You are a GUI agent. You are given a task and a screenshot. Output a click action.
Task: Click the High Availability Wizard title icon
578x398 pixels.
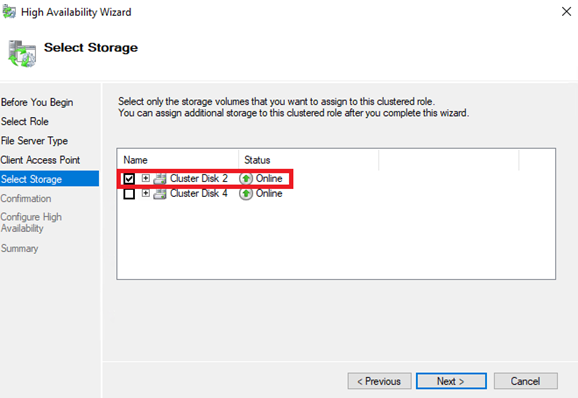tap(9, 12)
